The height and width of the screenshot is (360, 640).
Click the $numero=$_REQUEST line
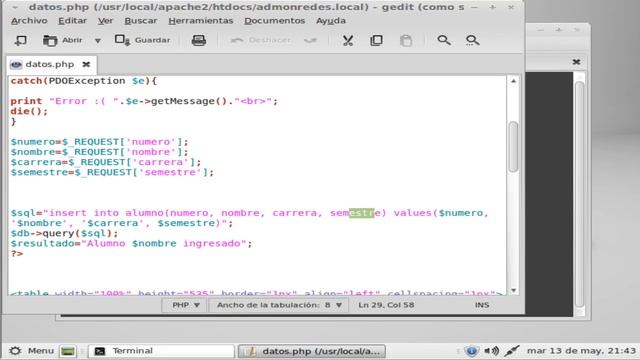click(x=100, y=142)
